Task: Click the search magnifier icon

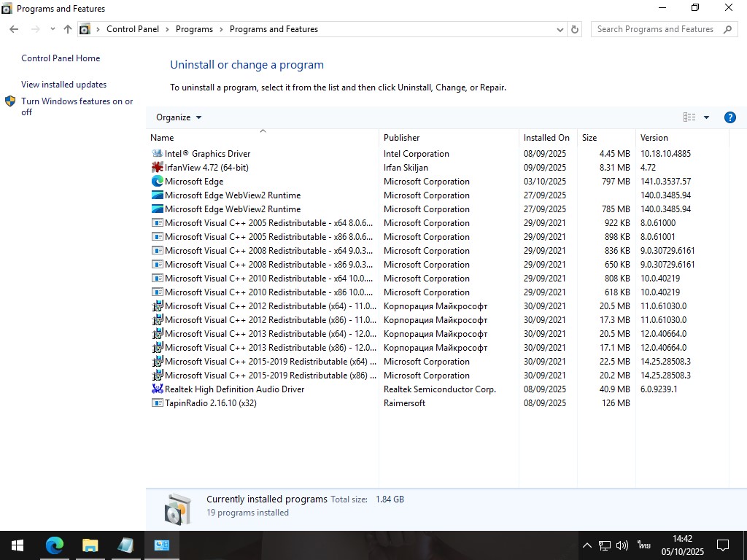Action: coord(727,29)
